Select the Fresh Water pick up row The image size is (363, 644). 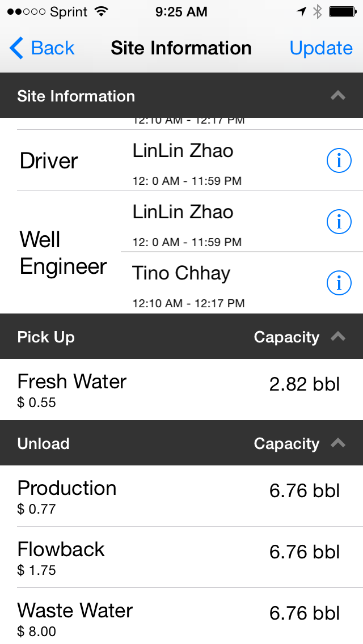[181, 389]
